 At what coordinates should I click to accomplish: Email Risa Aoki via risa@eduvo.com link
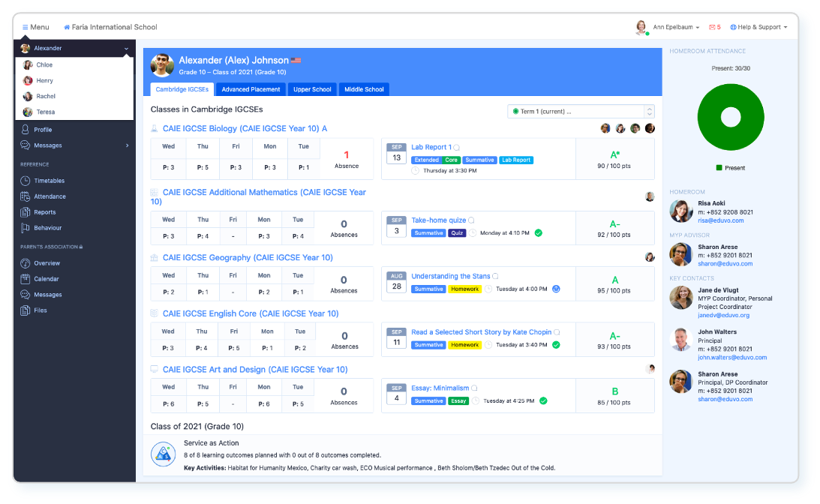720,220
